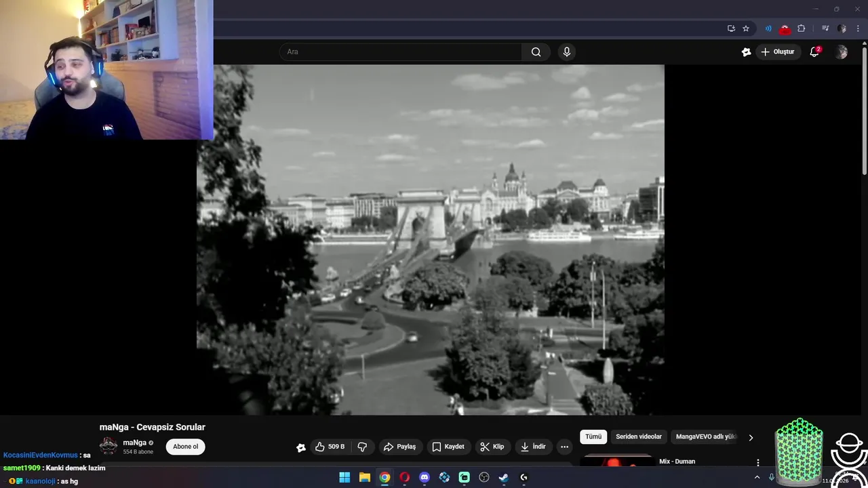Create a clip with Klip button
Viewport: 868px width, 488px height.
pos(492,447)
